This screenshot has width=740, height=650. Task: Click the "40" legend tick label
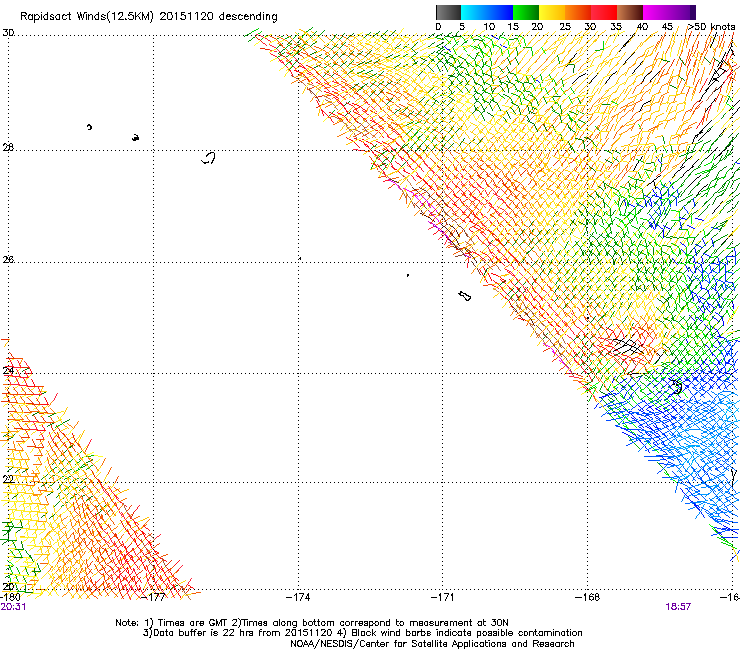click(642, 27)
